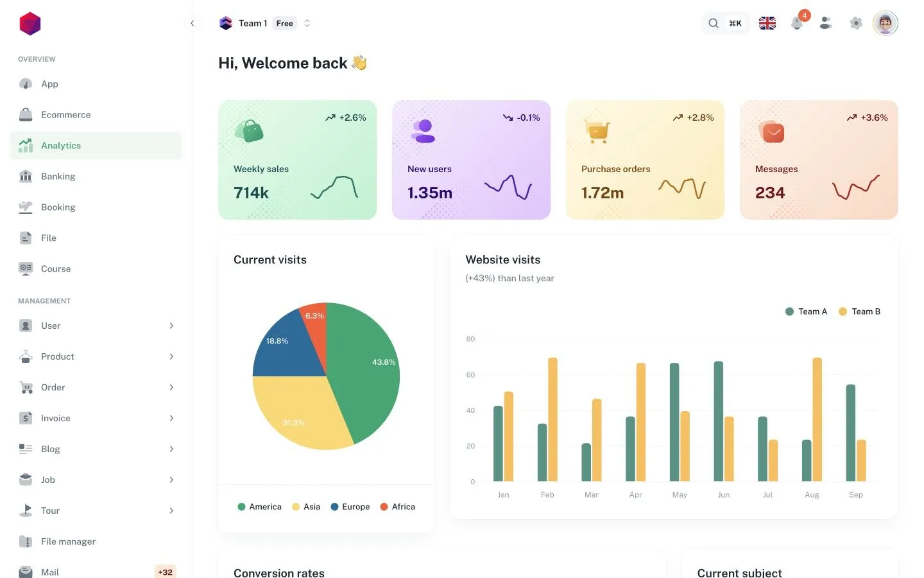This screenshot has width=924, height=578.
Task: Open search with the magnifier icon
Action: click(x=713, y=23)
